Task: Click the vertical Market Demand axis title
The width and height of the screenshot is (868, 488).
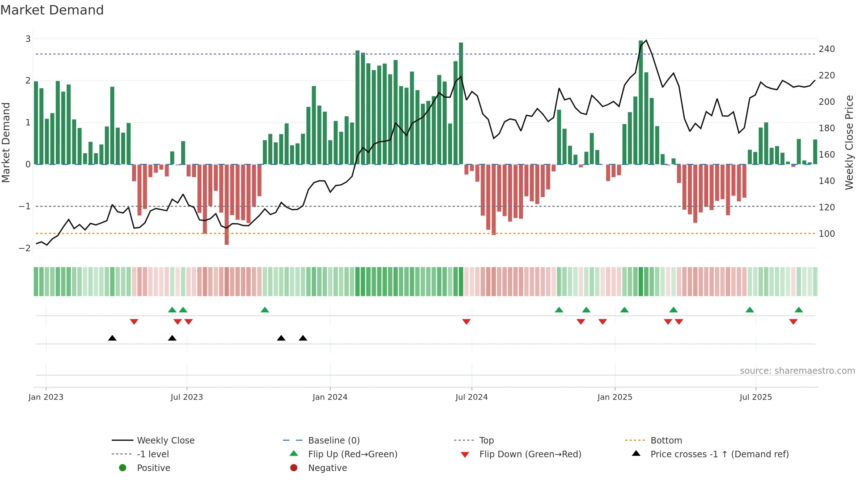Action: click(6, 142)
